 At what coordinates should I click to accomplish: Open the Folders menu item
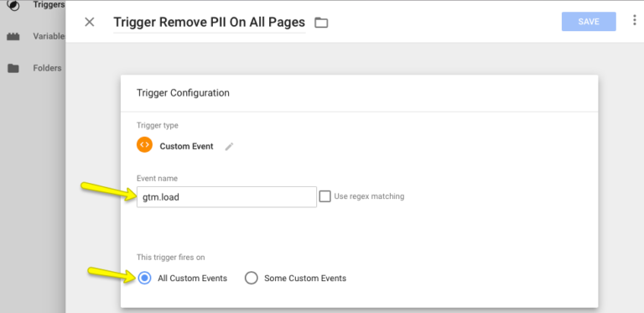click(x=47, y=68)
